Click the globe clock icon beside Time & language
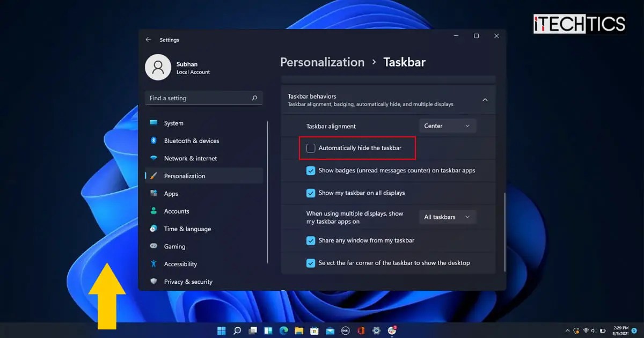 tap(153, 229)
